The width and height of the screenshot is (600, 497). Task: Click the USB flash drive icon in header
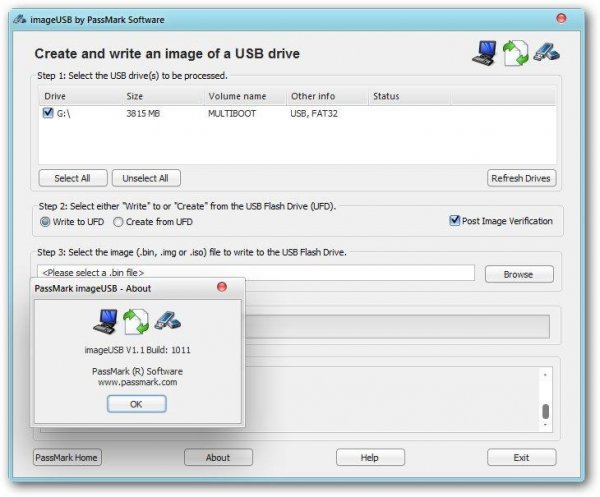[546, 52]
